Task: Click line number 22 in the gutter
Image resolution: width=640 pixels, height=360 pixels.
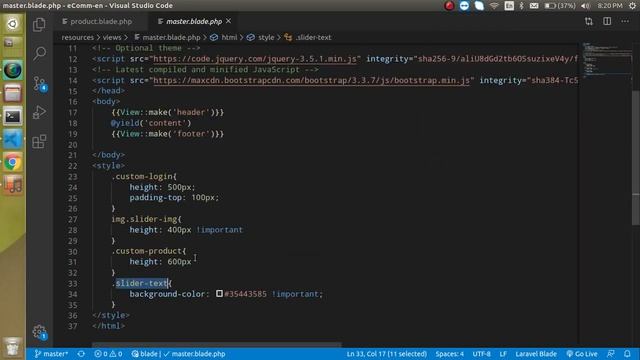Action: [x=72, y=166]
